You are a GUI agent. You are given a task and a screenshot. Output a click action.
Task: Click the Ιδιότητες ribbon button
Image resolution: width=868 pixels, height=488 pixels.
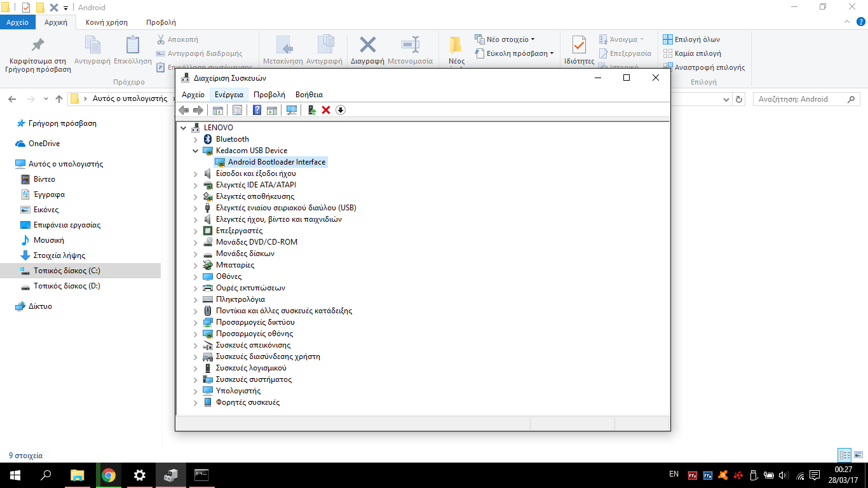click(579, 51)
